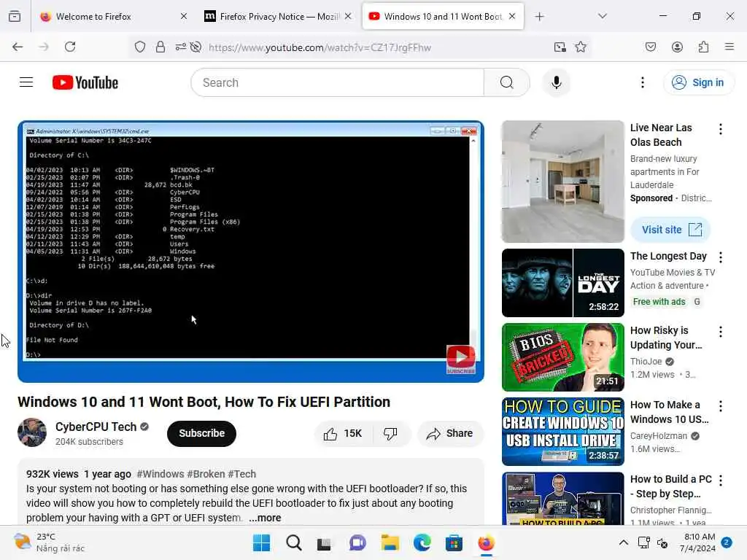Click the Sign in button
The width and height of the screenshot is (747, 560).
point(698,82)
